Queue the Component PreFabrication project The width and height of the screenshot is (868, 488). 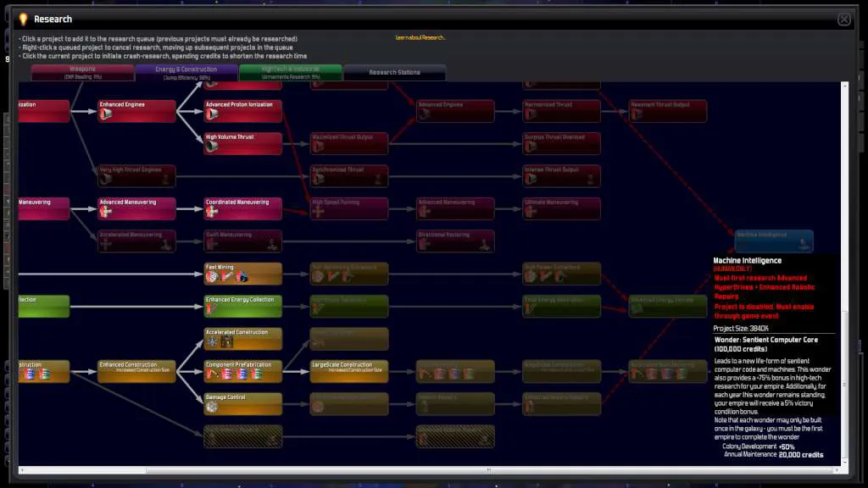[x=243, y=371]
